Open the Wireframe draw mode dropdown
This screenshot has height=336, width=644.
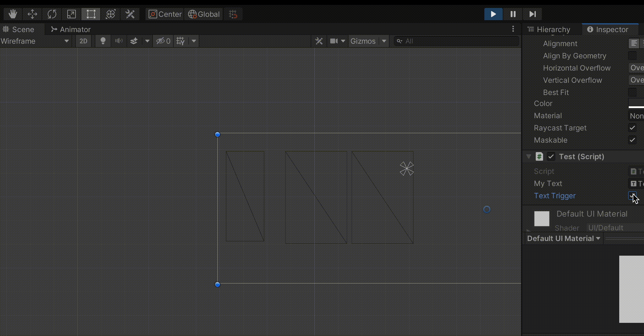pyautogui.click(x=35, y=41)
